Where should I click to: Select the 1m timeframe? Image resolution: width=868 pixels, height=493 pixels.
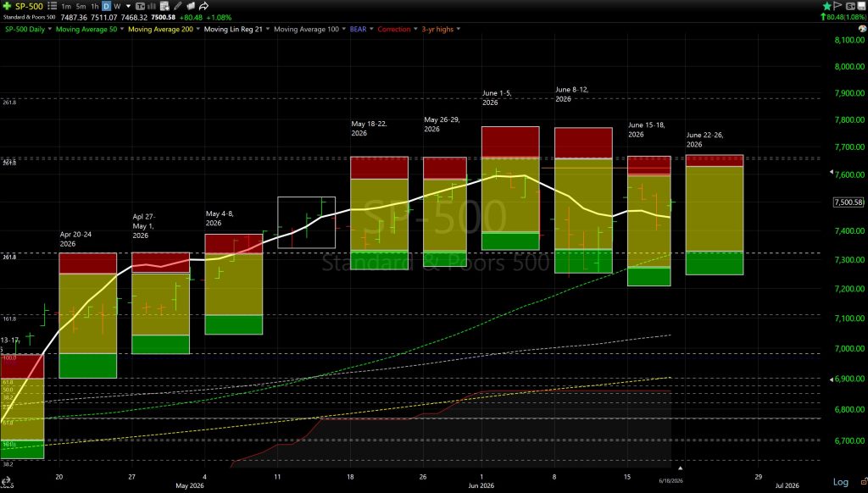tap(66, 6)
